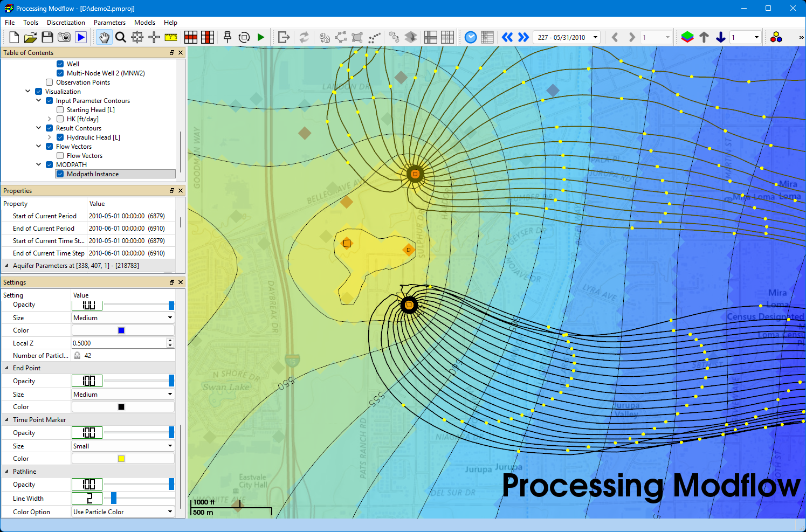The width and height of the screenshot is (806, 532).
Task: Expand the Hydraulic Head [L] node
Action: [50, 137]
